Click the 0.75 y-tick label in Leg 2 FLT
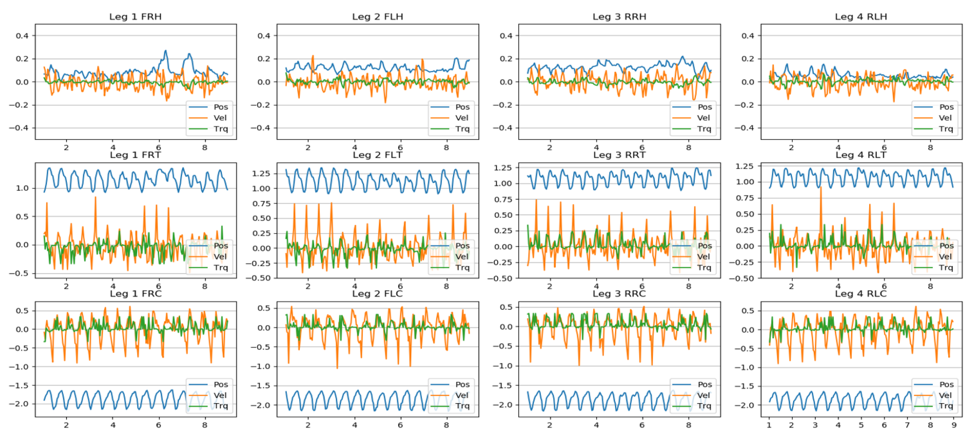Image resolution: width=980 pixels, height=437 pixels. (261, 204)
